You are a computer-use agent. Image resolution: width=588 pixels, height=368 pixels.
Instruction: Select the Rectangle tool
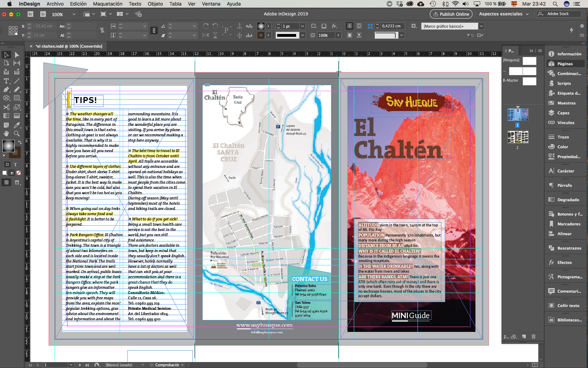[17, 98]
